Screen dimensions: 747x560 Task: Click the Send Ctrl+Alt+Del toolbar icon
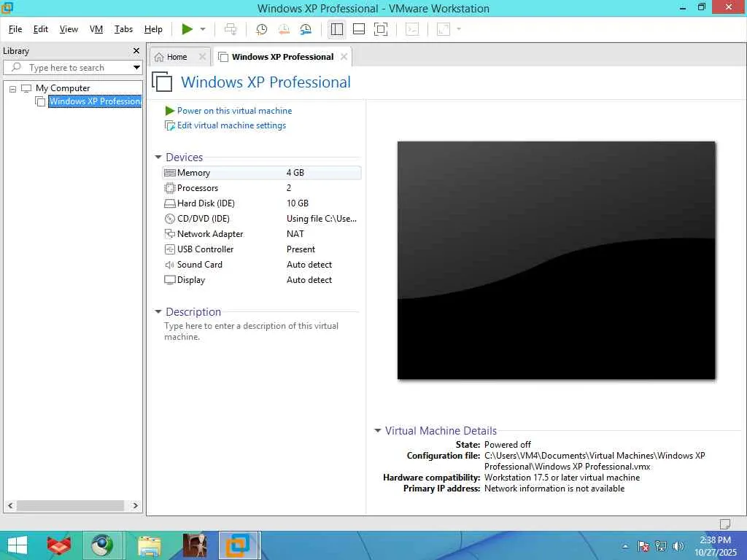pyautogui.click(x=231, y=29)
